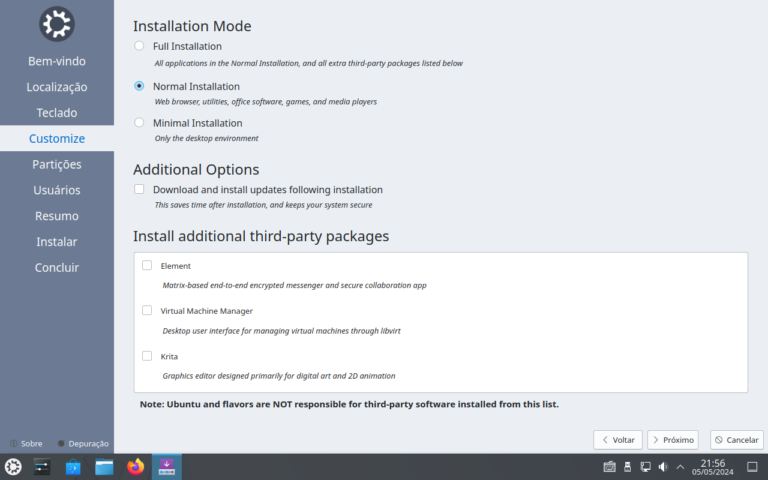Click the network icon in system tray
This screenshot has width=768, height=480.
pyautogui.click(x=645, y=467)
